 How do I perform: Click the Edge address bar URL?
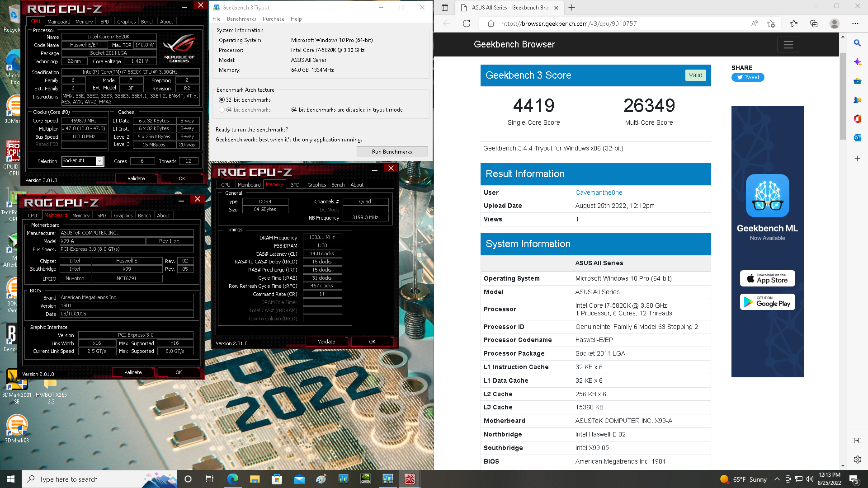(x=568, y=23)
